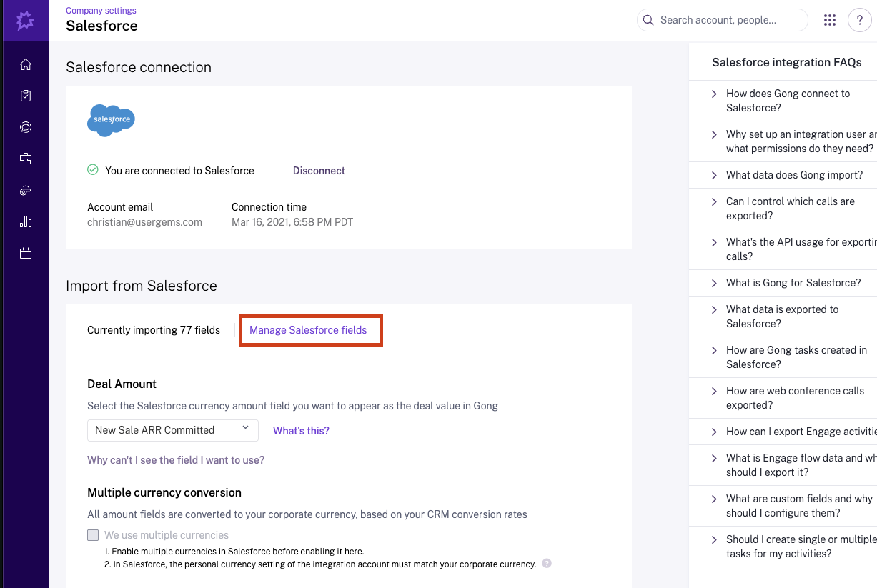Click 'Currently importing 77 fields' text
This screenshot has width=877, height=588.
tap(154, 330)
